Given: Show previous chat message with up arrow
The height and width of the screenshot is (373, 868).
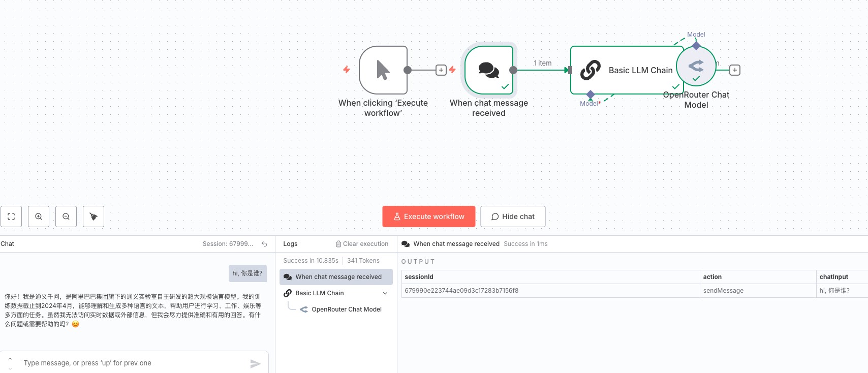Looking at the screenshot, I should pyautogui.click(x=10, y=359).
